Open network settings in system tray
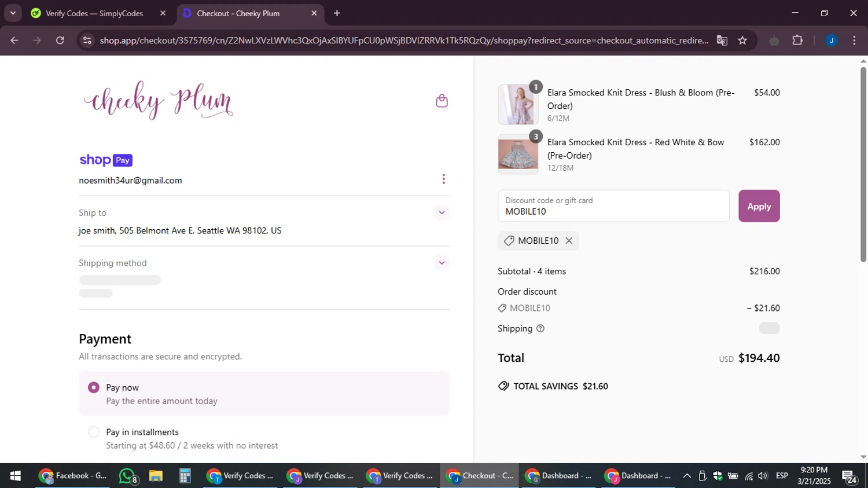Image resolution: width=868 pixels, height=488 pixels. click(749, 476)
